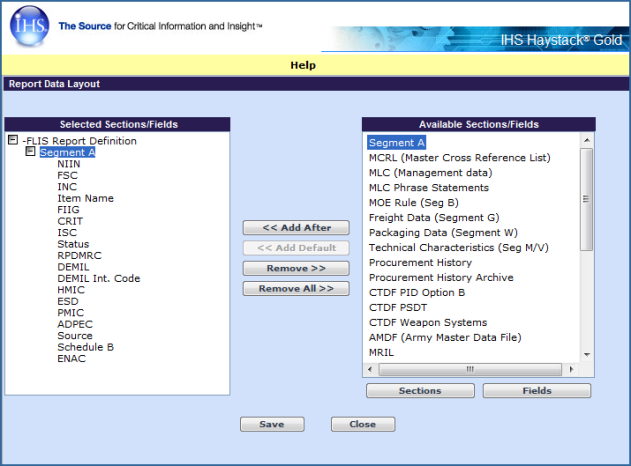
Task: Select Segment A in the selected tree
Action: coord(68,153)
